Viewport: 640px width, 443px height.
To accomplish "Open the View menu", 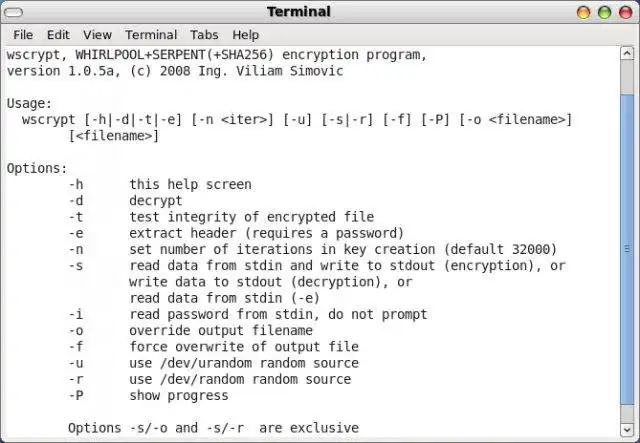I will tap(97, 35).
